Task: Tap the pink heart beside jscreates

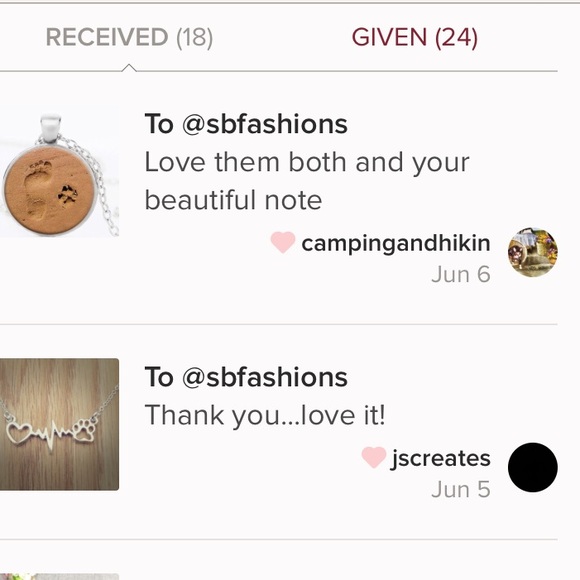Action: click(374, 457)
